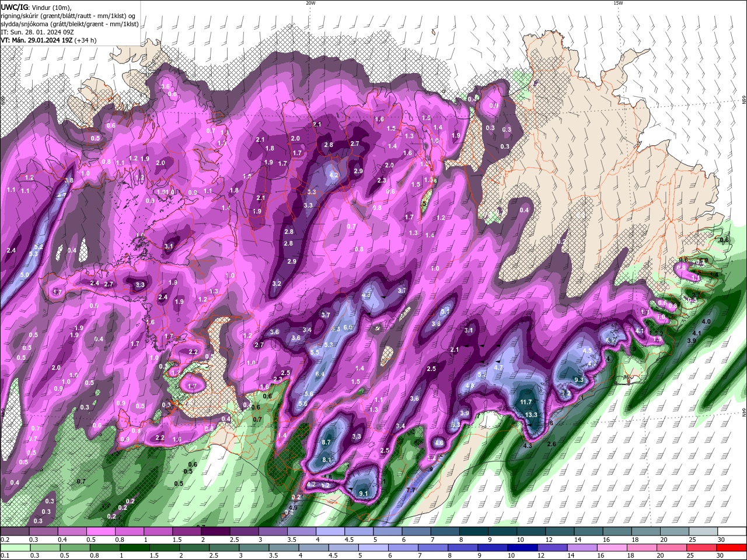Click the 15W longitude label
This screenshot has height=560, width=747.
tap(618, 3)
